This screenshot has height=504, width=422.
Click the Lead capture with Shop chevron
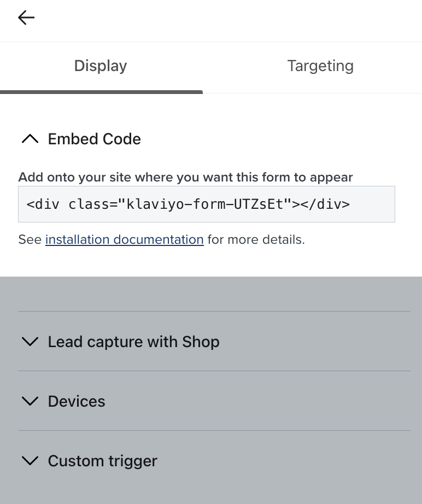click(x=30, y=341)
